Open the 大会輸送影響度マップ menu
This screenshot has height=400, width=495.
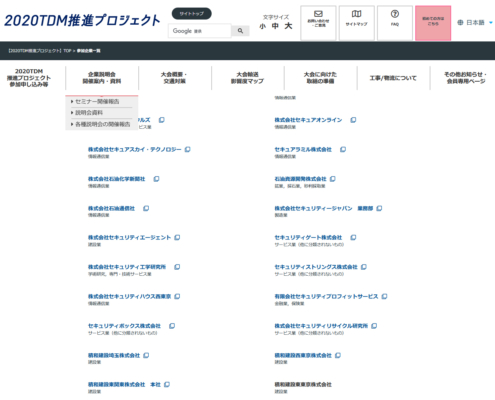248,78
